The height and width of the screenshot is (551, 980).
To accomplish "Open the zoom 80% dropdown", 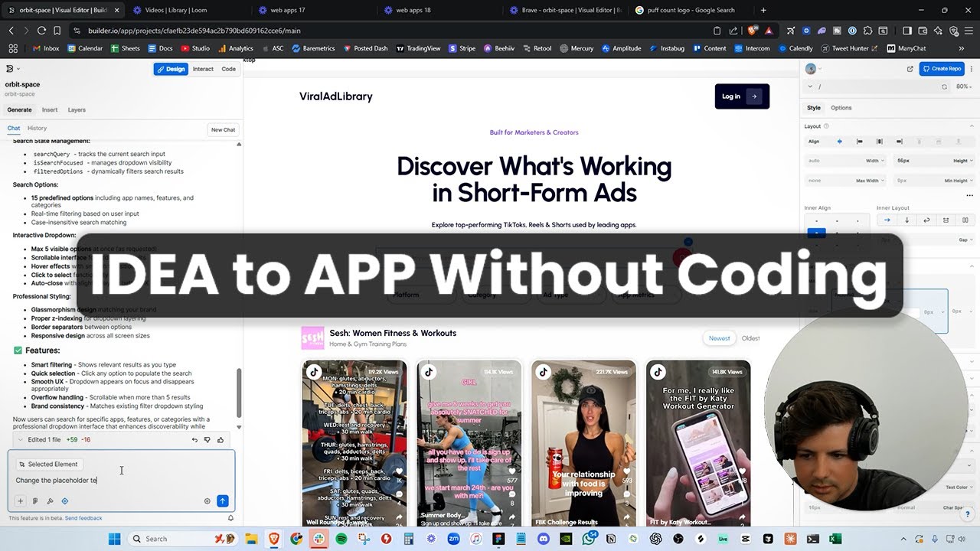I will click(962, 86).
